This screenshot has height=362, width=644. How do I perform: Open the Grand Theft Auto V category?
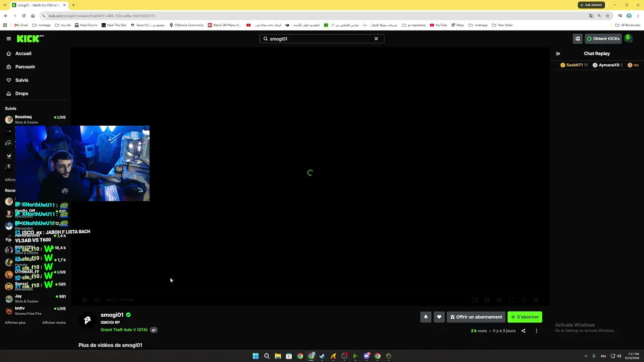[x=124, y=330]
